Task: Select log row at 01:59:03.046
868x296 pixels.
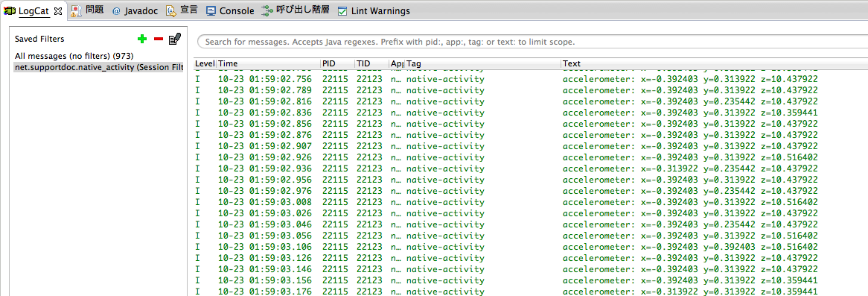Action: coord(531,224)
